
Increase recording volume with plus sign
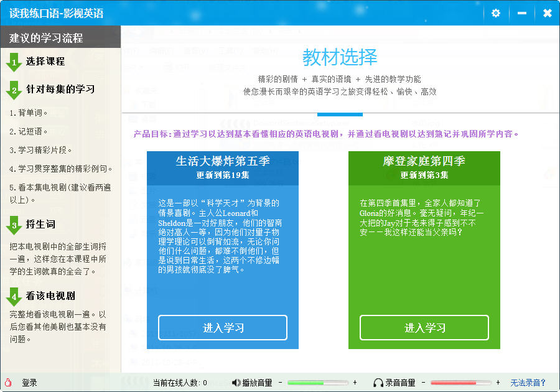coord(498,383)
